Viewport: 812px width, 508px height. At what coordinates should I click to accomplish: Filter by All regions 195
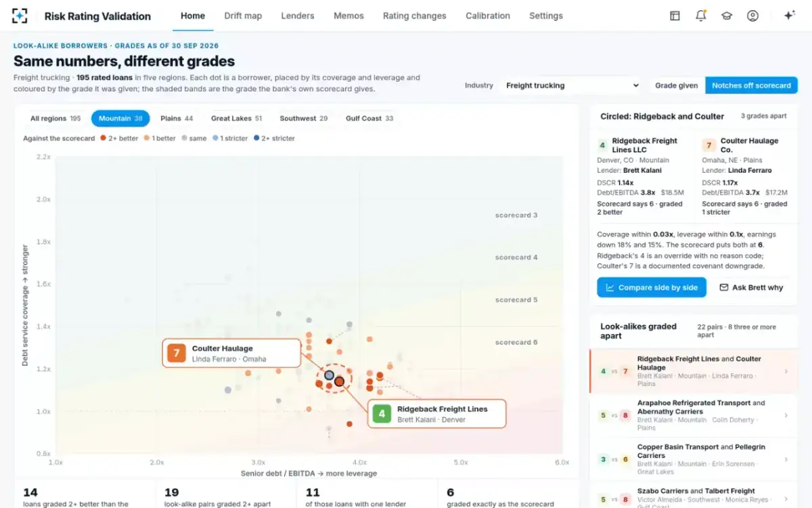(x=55, y=119)
